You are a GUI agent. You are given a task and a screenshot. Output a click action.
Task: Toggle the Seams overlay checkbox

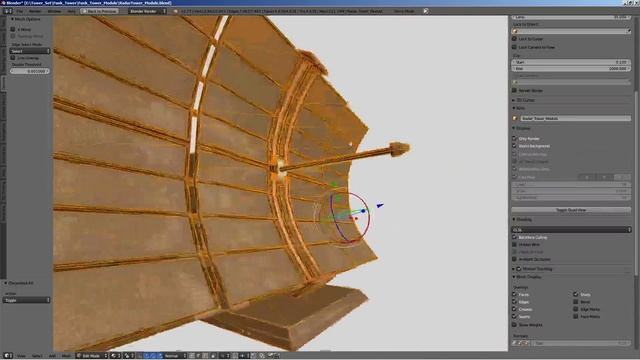(x=514, y=316)
